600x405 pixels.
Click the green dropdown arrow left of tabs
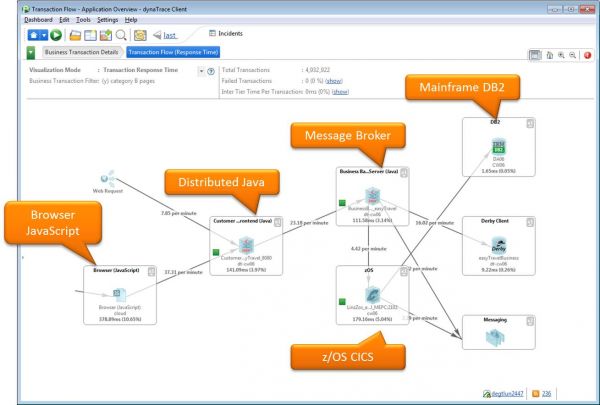(x=31, y=53)
